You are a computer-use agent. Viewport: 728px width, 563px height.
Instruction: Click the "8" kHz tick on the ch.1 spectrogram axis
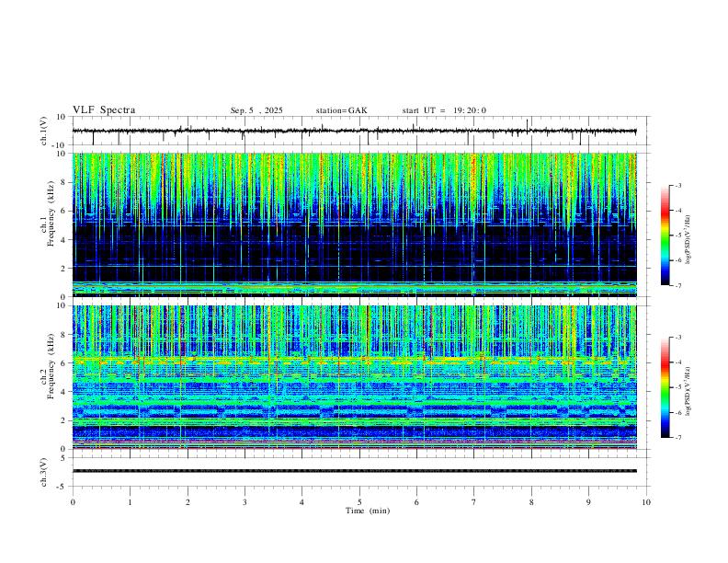[x=64, y=182]
